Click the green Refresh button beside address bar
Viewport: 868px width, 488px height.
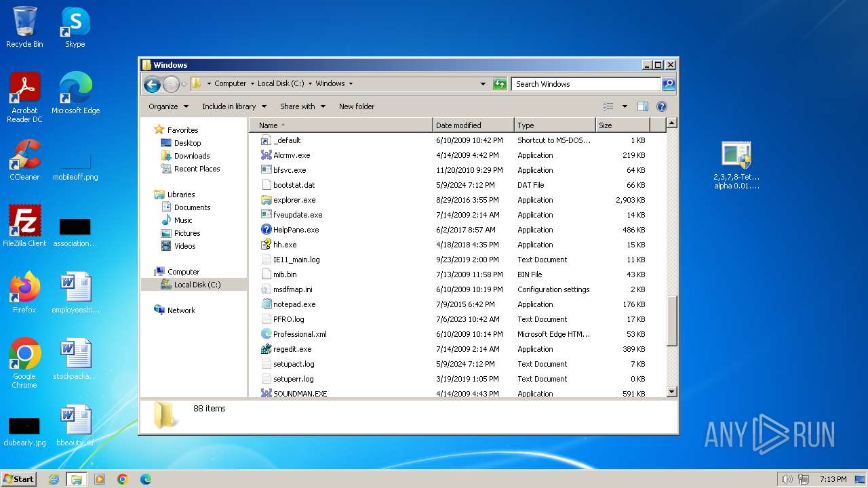500,84
